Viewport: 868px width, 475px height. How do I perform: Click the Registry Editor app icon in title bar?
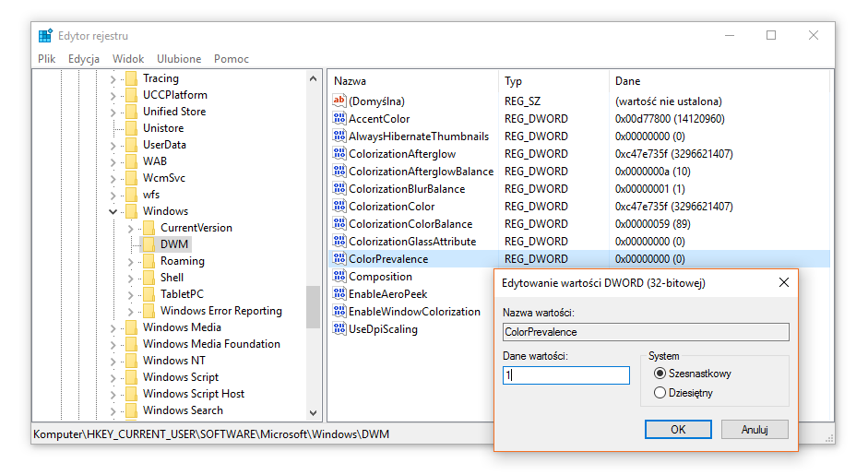pos(45,36)
